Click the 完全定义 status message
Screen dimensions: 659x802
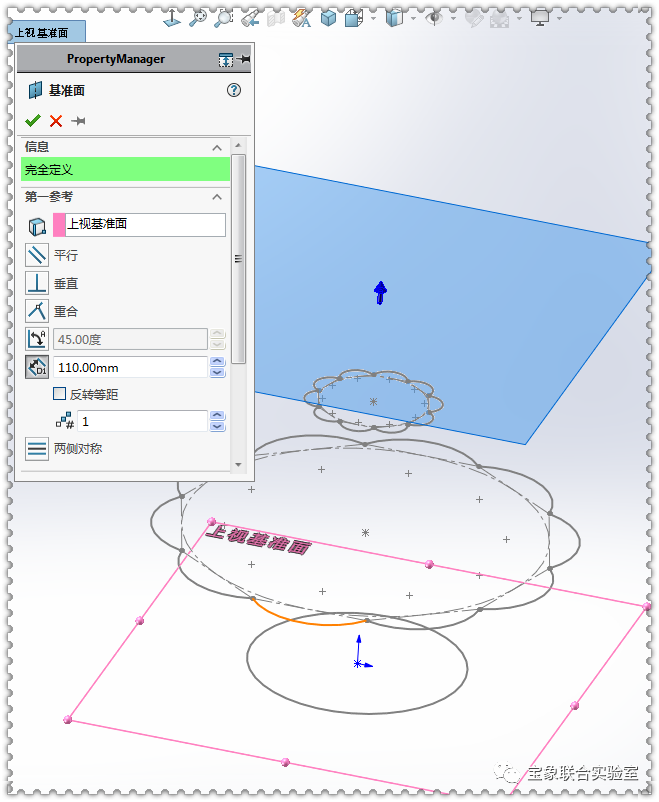point(125,169)
